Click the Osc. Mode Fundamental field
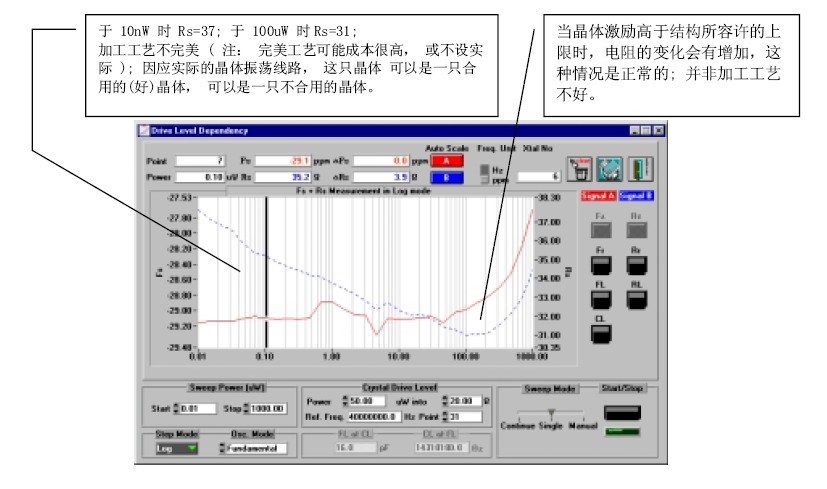Viewport: 827px width, 489px height. [256, 449]
